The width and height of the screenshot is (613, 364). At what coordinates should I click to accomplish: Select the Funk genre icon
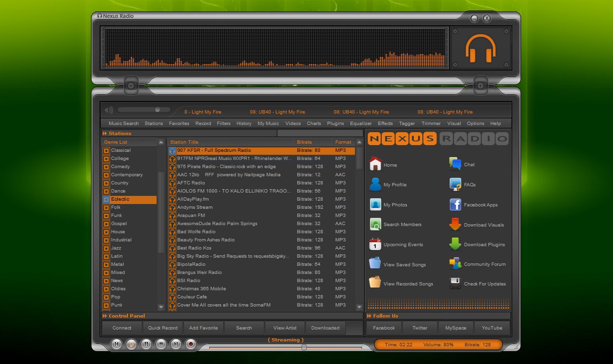click(x=106, y=216)
